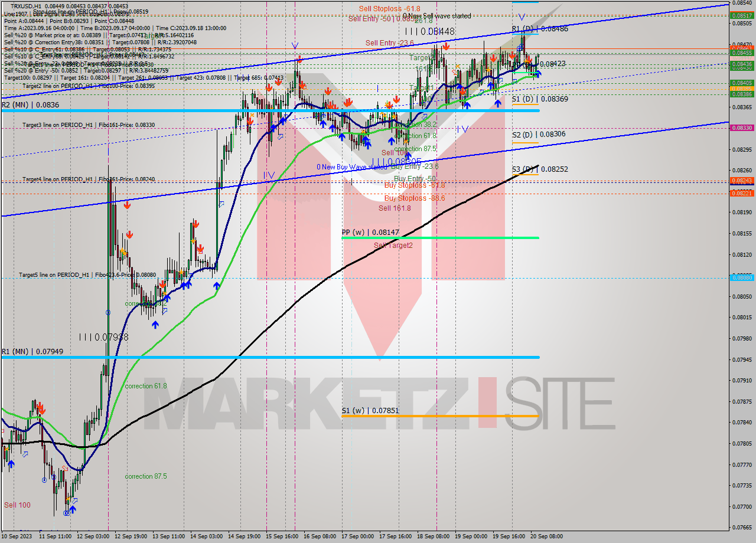This screenshot has height=543, width=756.
Task: Click the green 0.08405 price axis tag
Action: (x=742, y=83)
